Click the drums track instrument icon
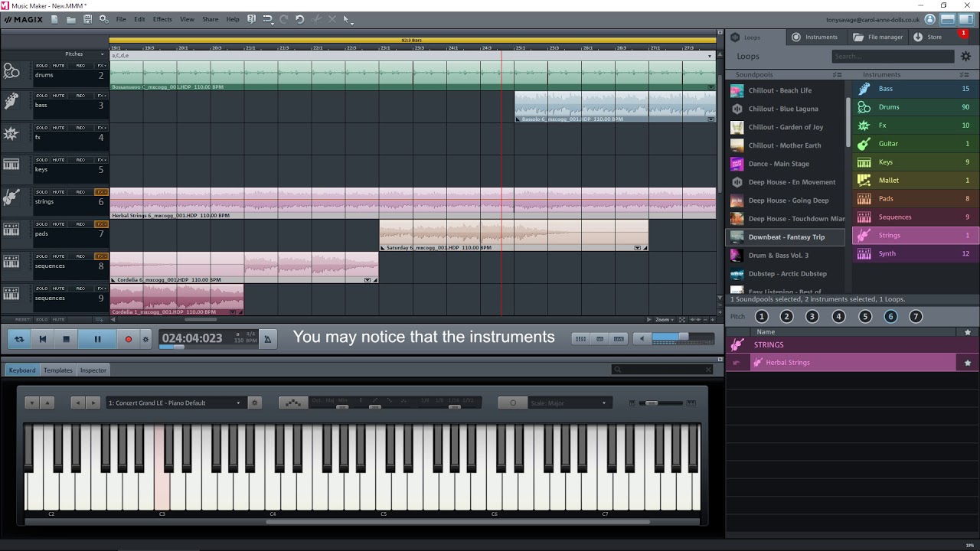Screen dimensions: 980x551 pos(11,71)
